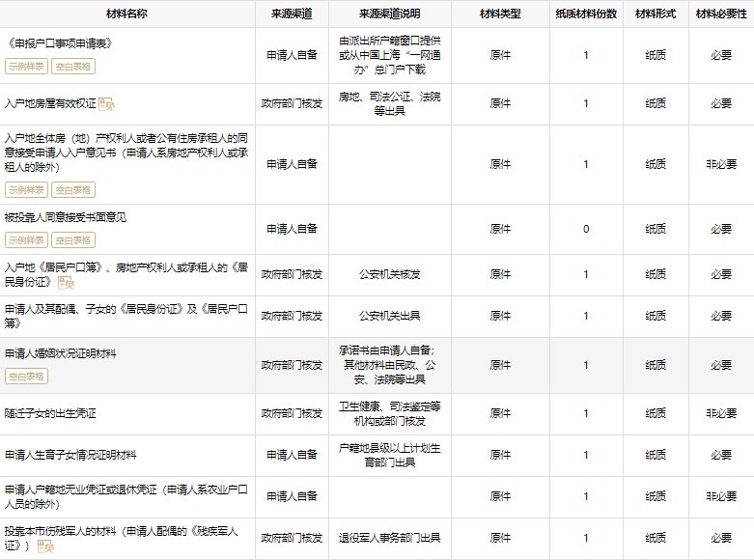The image size is (754, 560).
Task: Click the 免 icon after 《居民身份证》 in 入户地居民户口簿 row
Action: [x=66, y=282]
